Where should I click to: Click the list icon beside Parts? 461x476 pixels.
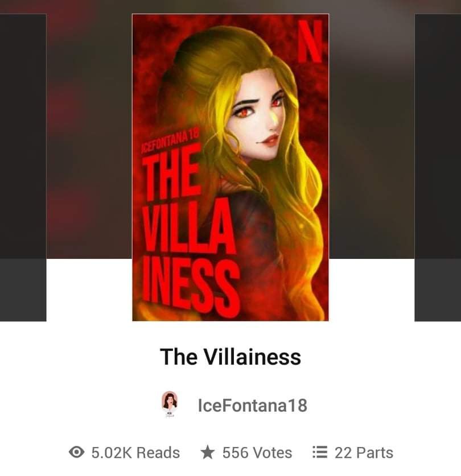[320, 452]
